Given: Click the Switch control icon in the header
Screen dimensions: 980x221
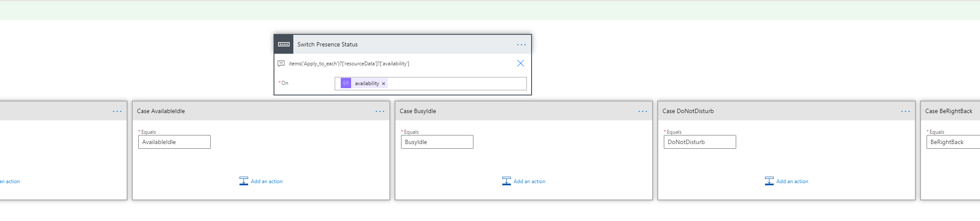Looking at the screenshot, I should (x=283, y=44).
